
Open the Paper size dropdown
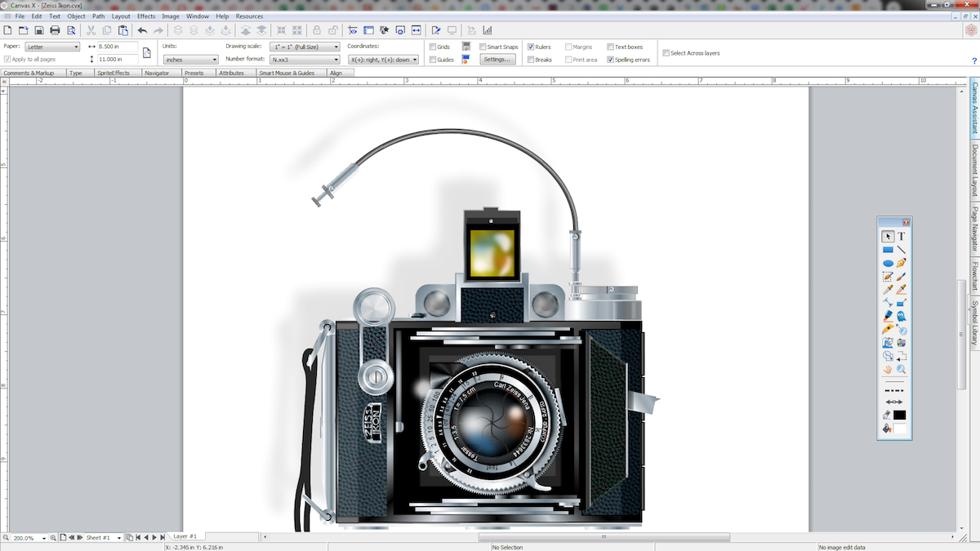point(52,47)
